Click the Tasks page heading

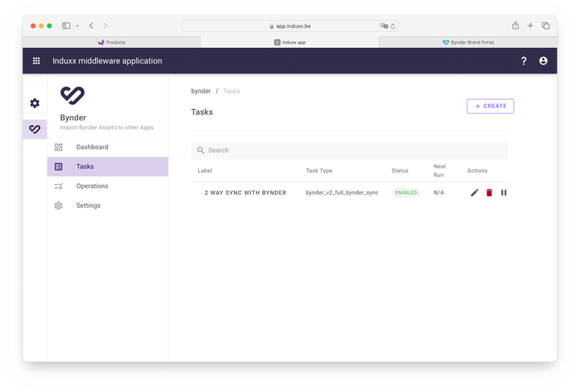pyautogui.click(x=202, y=112)
